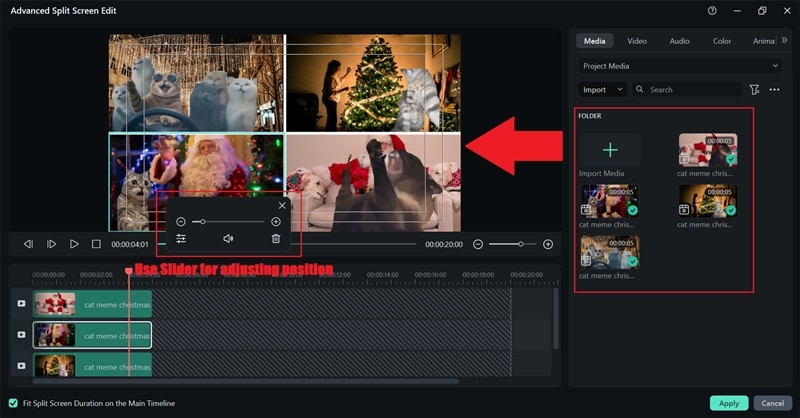
Task: Click the 00:00:14:00 ruler mark
Action: [382, 275]
